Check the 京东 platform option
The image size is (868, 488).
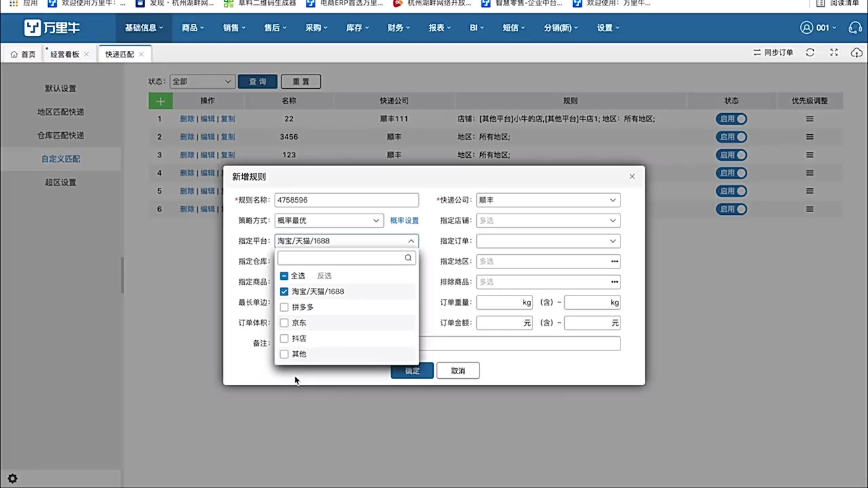pyautogui.click(x=284, y=323)
